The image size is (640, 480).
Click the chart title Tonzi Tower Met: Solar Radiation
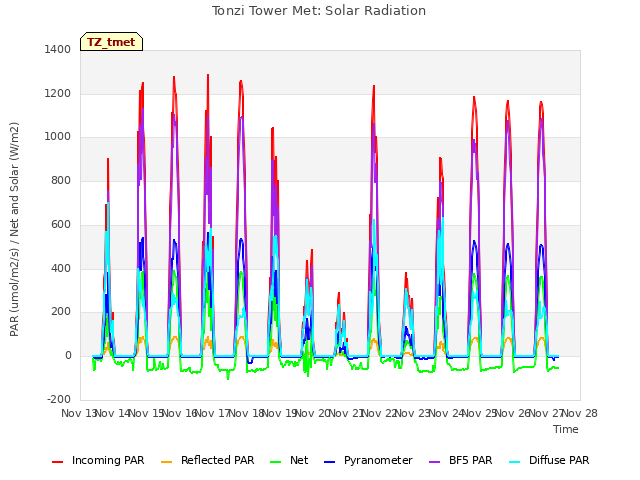[319, 11]
